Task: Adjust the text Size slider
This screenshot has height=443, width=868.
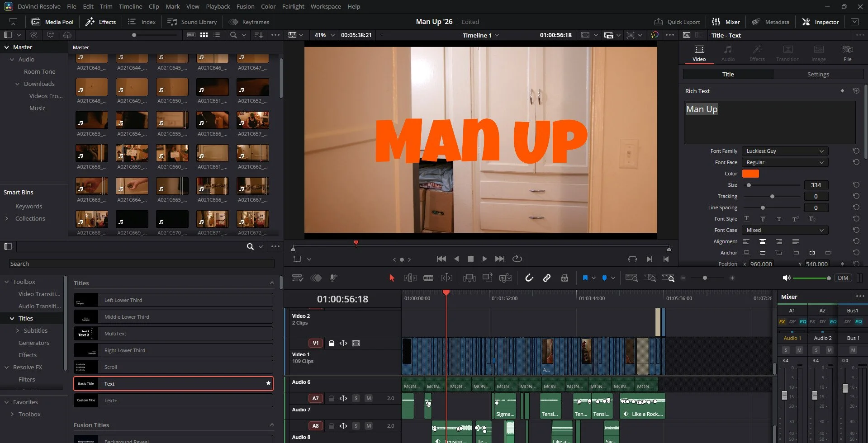Action: (x=772, y=185)
